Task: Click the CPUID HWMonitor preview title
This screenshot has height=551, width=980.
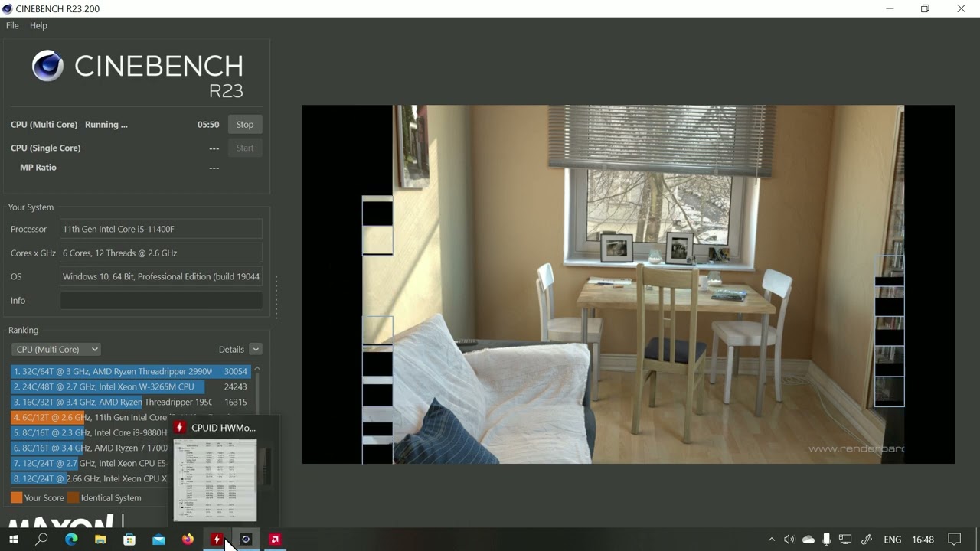Action: (223, 428)
